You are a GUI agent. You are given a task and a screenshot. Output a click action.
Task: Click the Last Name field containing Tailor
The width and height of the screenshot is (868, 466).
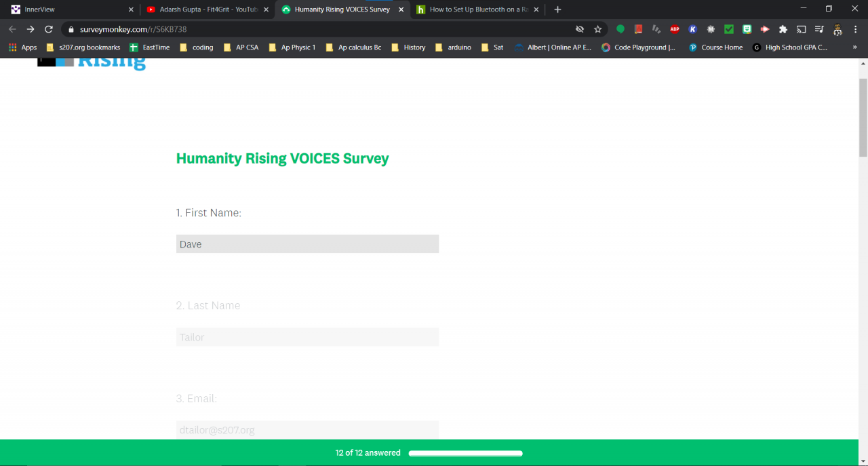pyautogui.click(x=307, y=337)
